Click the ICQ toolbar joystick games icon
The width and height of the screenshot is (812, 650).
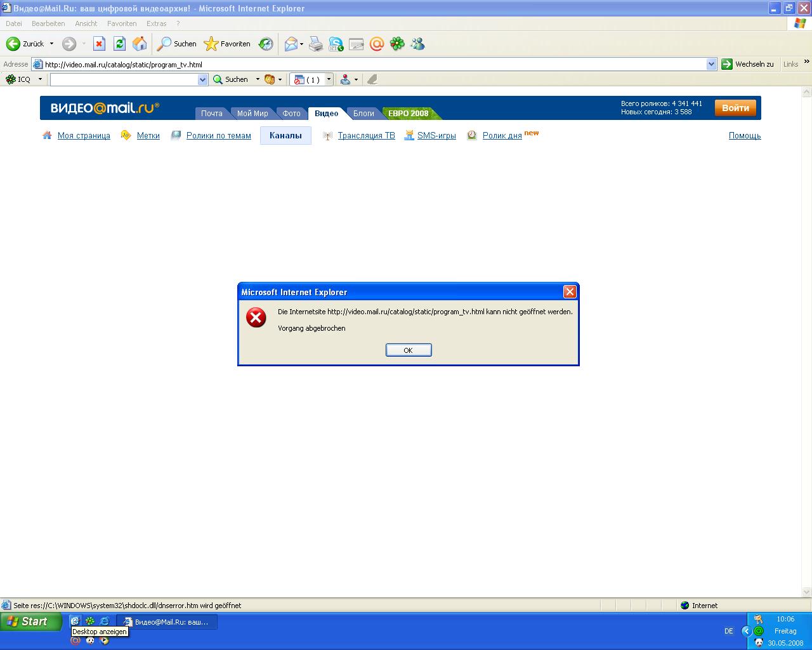coord(345,79)
